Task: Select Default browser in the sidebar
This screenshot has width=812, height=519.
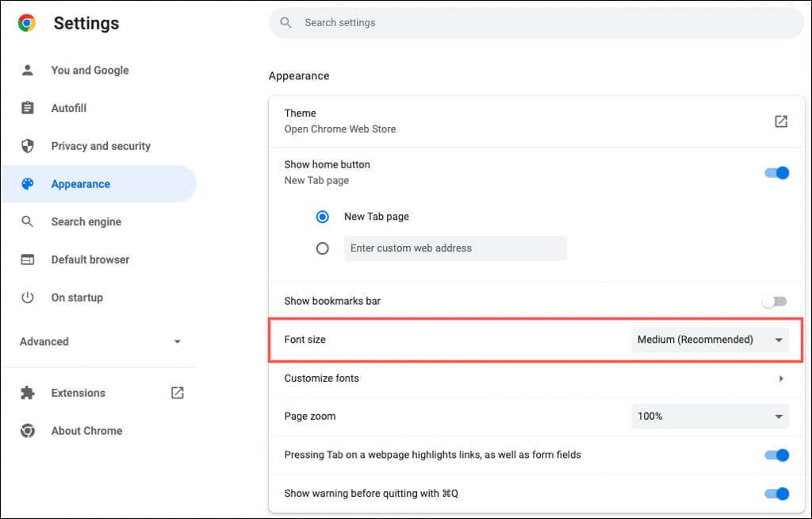Action: (91, 259)
